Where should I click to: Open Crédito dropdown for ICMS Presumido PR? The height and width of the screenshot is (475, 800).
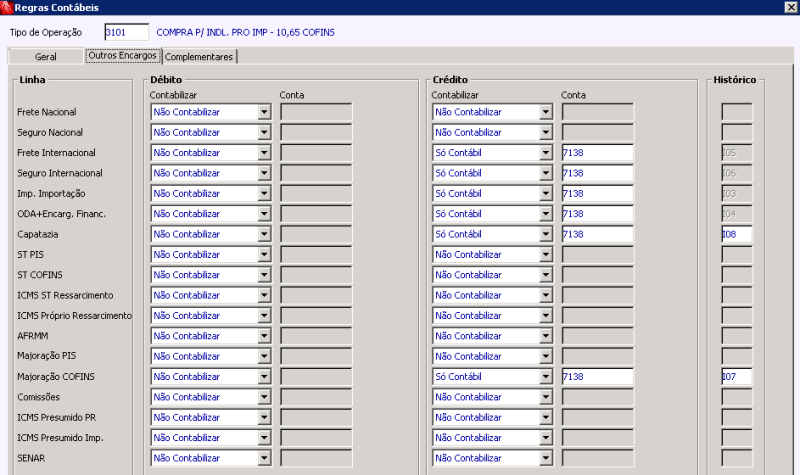point(546,418)
